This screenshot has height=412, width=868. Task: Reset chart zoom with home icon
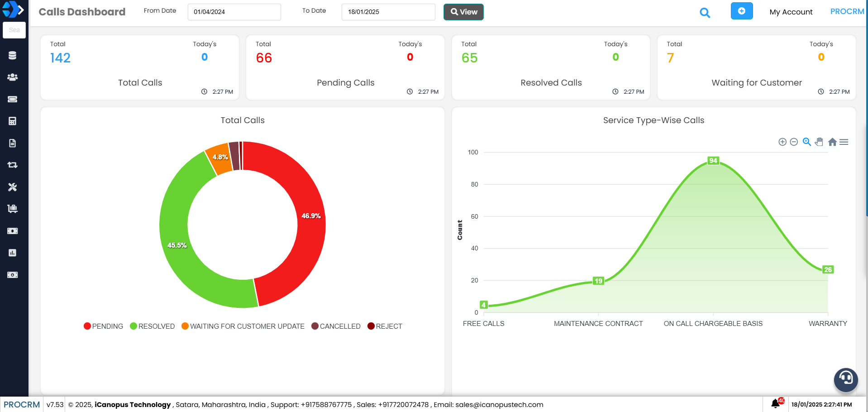pyautogui.click(x=832, y=142)
